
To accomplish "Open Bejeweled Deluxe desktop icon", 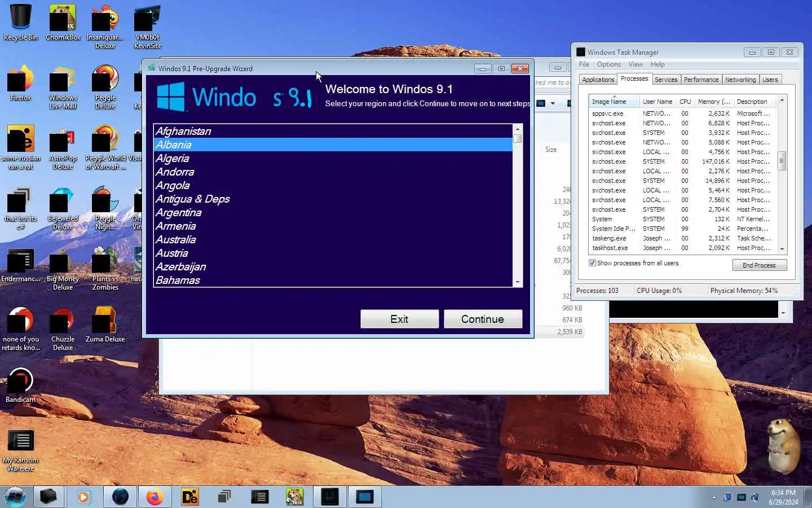I will click(63, 208).
